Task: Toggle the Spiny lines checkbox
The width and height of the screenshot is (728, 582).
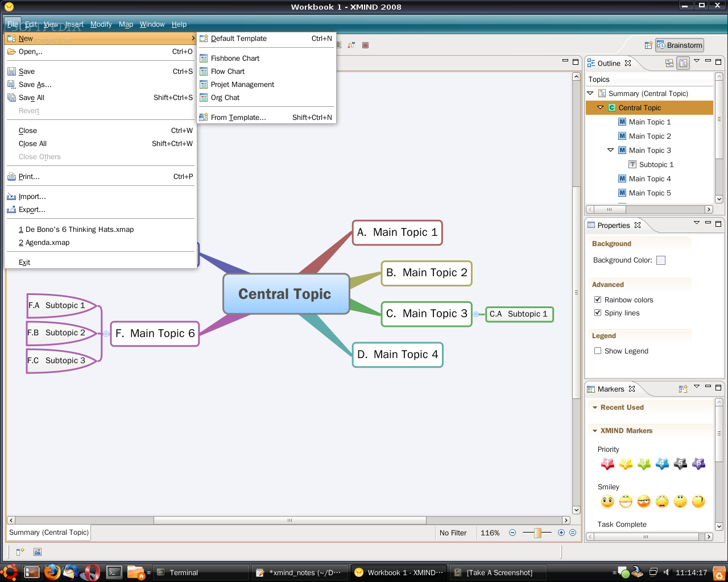Action: click(x=598, y=313)
